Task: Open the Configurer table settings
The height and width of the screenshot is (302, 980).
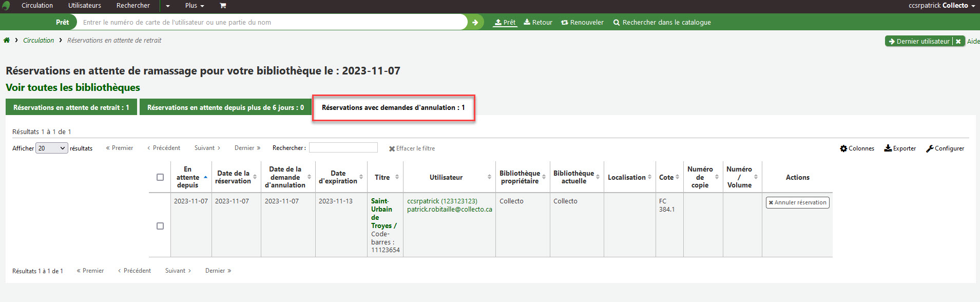Action: pyautogui.click(x=945, y=148)
